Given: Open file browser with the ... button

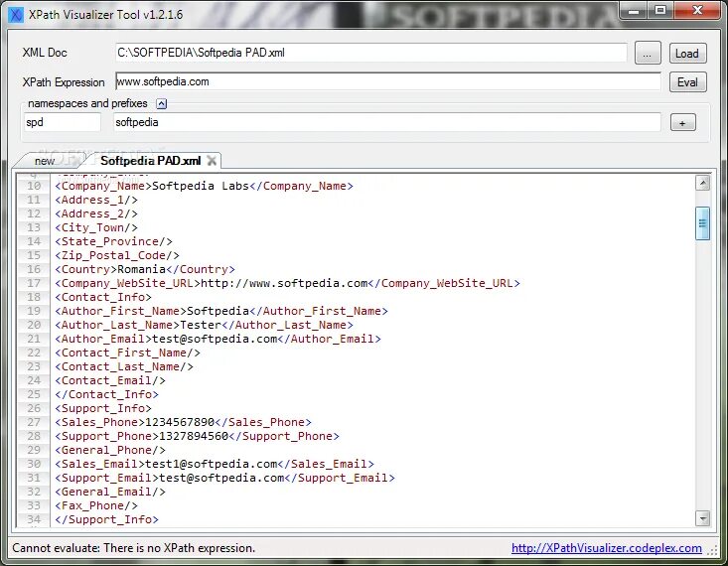Looking at the screenshot, I should [648, 54].
